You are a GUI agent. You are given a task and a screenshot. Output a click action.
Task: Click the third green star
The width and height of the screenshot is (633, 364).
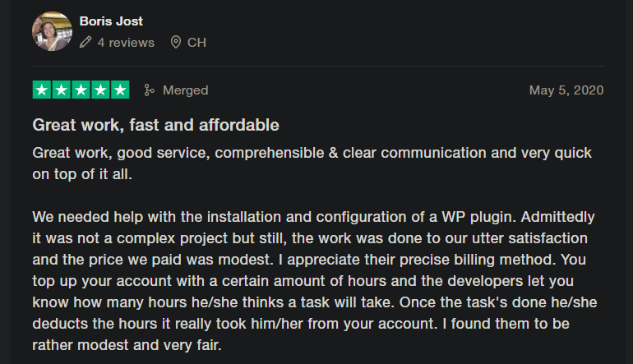coord(81,90)
